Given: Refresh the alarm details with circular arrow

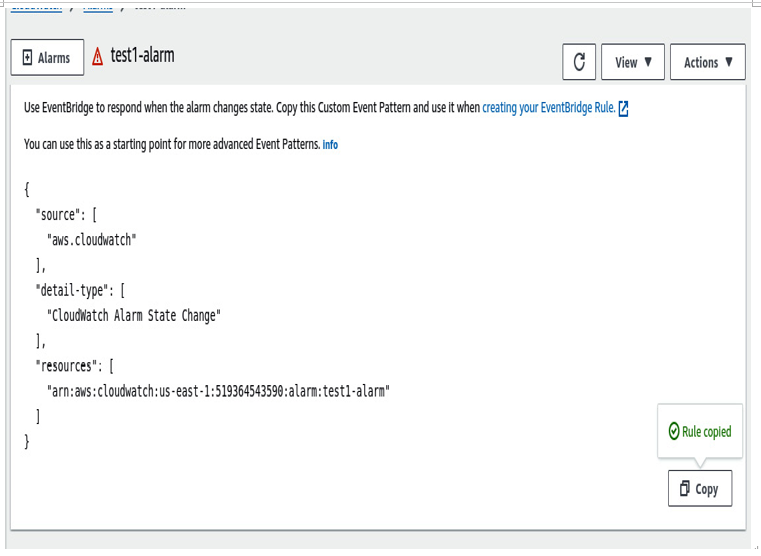Looking at the screenshot, I should (579, 62).
